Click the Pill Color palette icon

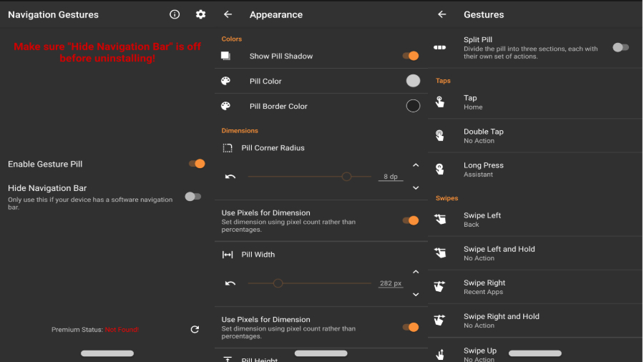click(x=226, y=81)
